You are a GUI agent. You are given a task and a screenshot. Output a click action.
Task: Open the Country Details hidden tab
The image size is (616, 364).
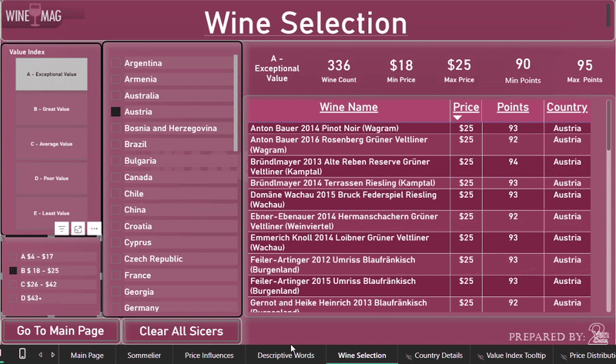click(x=434, y=355)
